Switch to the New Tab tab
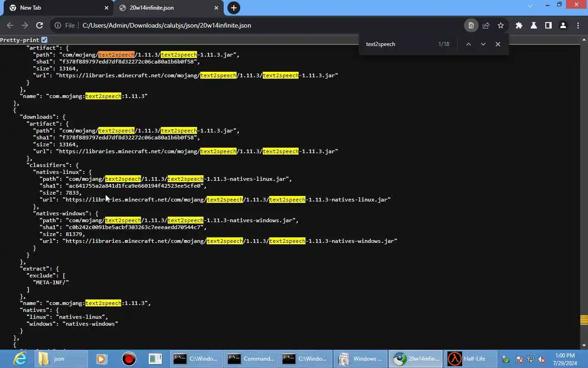The width and height of the screenshot is (588, 368). pos(57,8)
